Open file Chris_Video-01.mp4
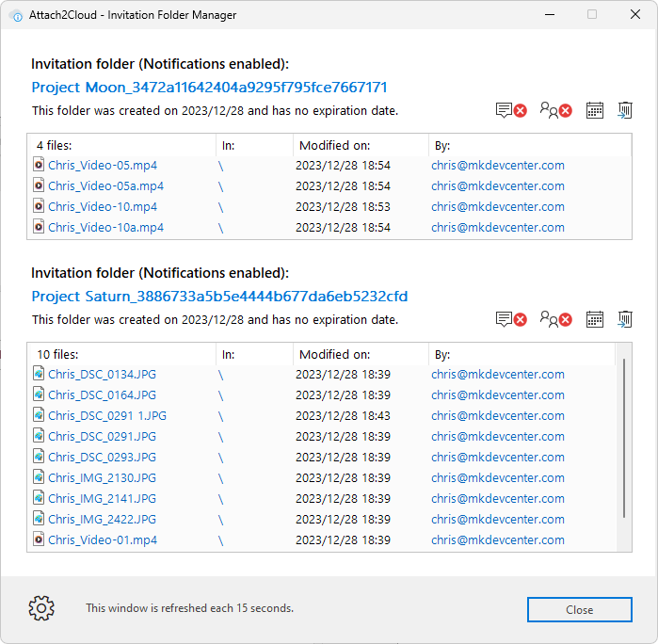Screen dimensions: 658x644 [103, 539]
